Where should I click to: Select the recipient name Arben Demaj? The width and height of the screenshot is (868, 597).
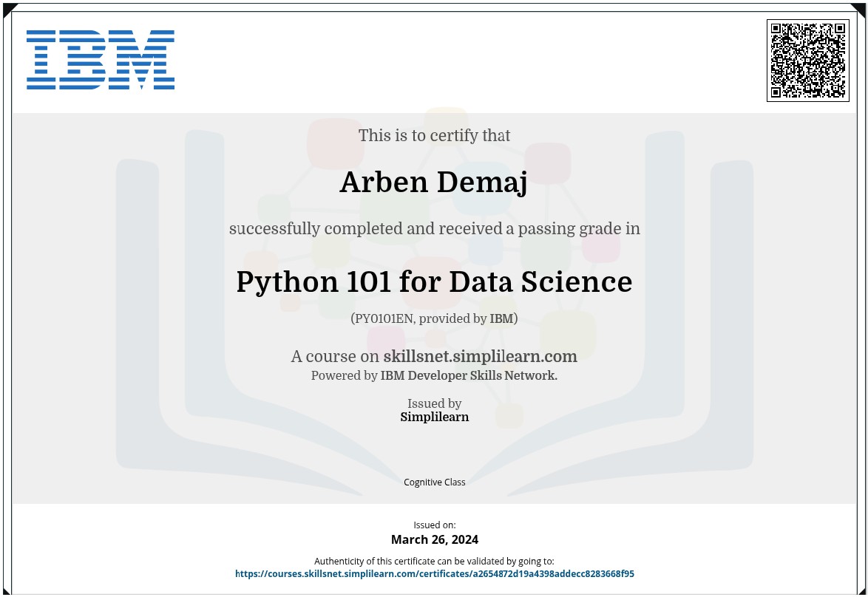click(x=434, y=182)
